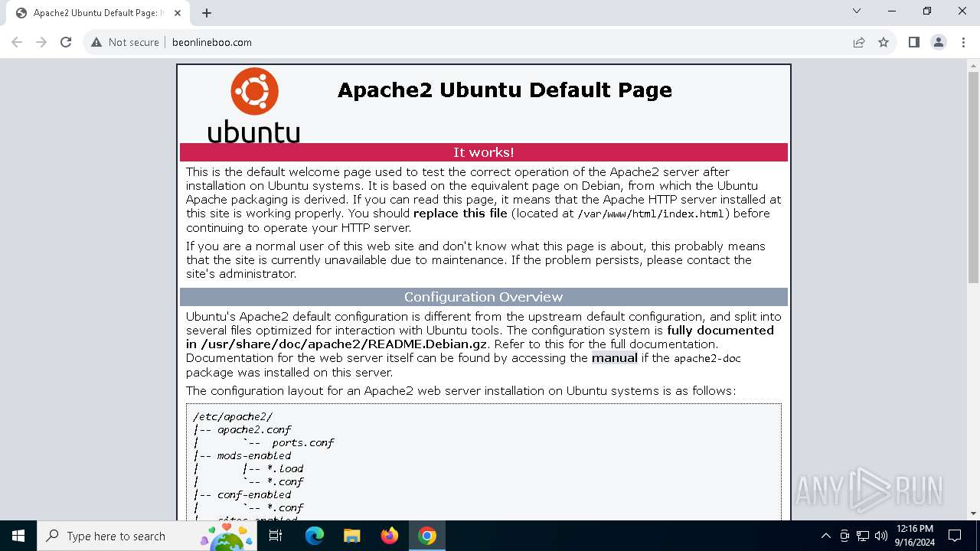Click the It works! banner
This screenshot has height=551, width=980.
click(484, 152)
